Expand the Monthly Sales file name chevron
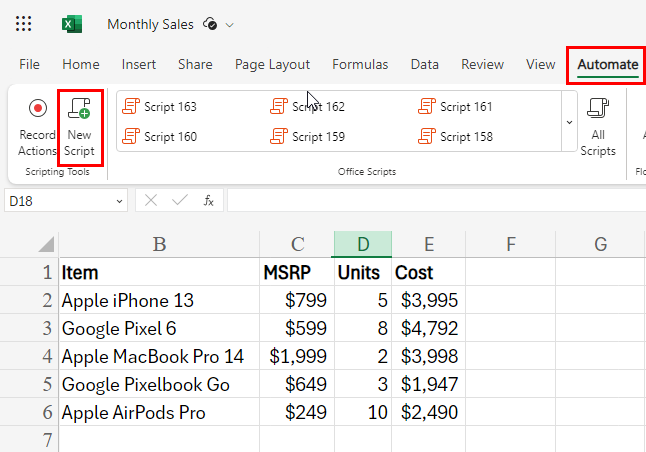This screenshot has height=452, width=646. [x=229, y=25]
